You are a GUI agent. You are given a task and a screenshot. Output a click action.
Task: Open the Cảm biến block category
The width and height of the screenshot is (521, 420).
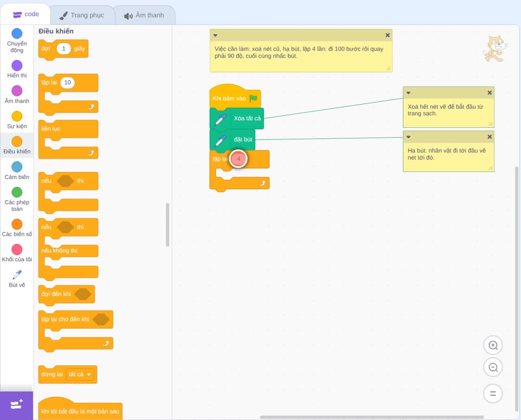(17, 171)
